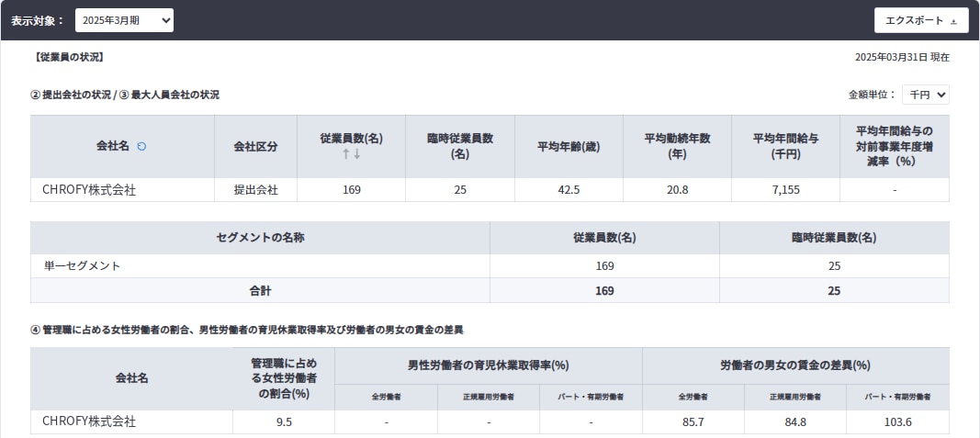Click 正規雇用労働者 subheader under 賃金の差異
Image resolution: width=980 pixels, height=438 pixels.
pos(795,397)
